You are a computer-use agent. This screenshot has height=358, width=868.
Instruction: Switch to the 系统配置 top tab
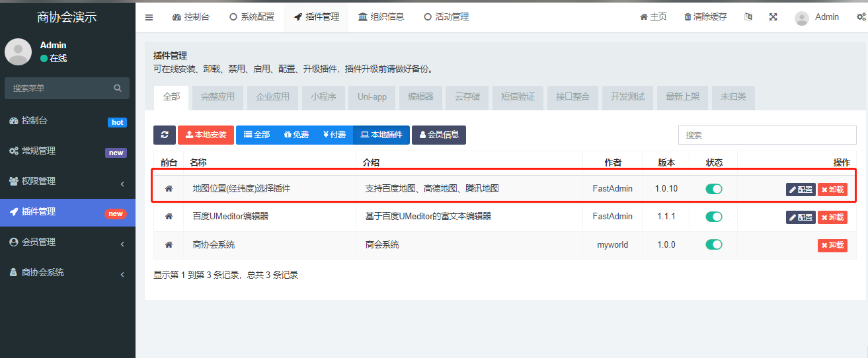[252, 17]
